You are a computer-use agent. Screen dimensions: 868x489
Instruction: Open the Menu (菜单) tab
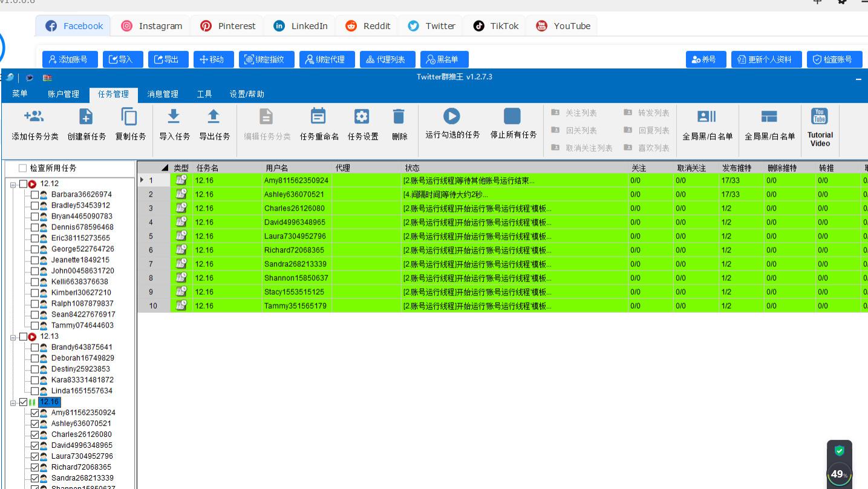coord(20,94)
